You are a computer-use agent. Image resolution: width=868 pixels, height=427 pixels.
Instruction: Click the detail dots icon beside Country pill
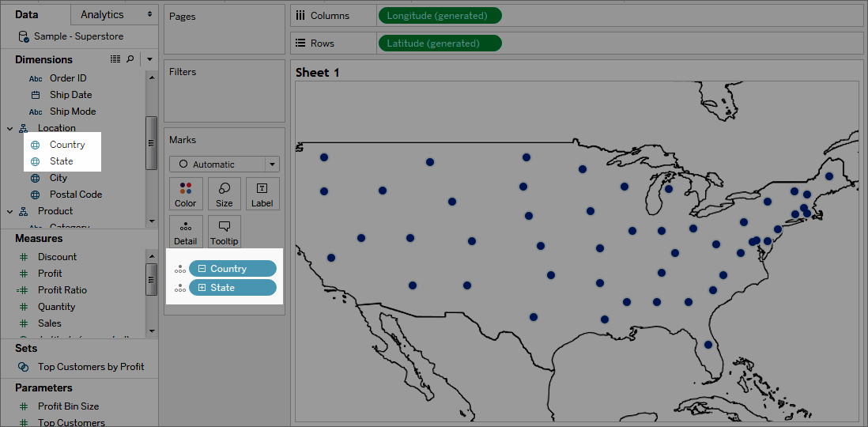pyautogui.click(x=180, y=269)
